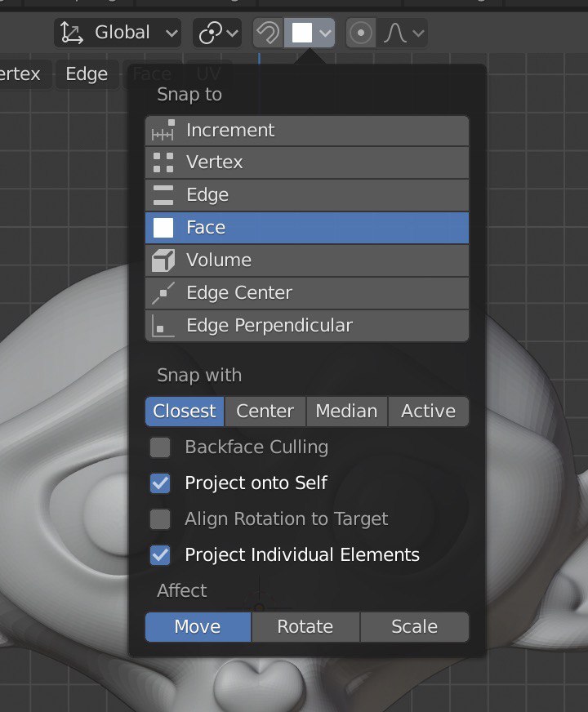The width and height of the screenshot is (588, 712).
Task: Set Snap with to Closest
Action: (x=185, y=412)
